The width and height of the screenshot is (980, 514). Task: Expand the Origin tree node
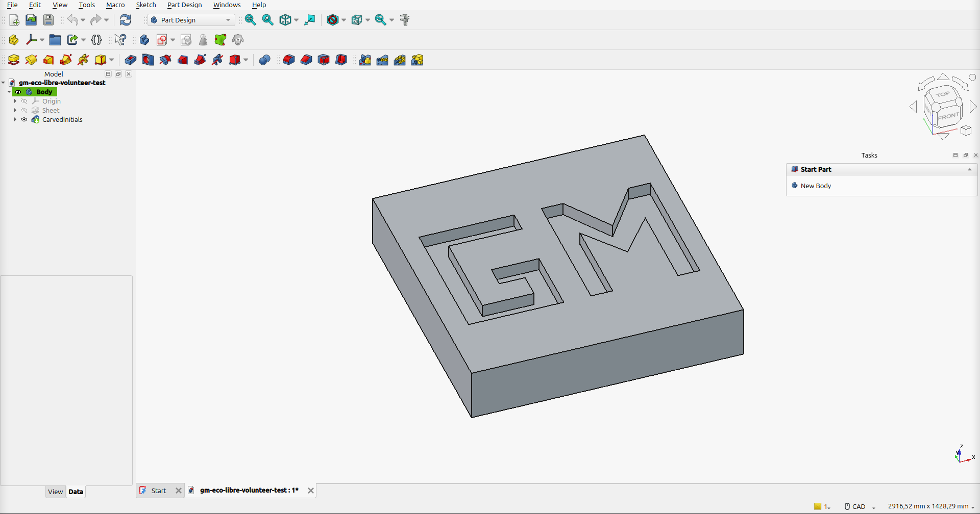click(x=15, y=101)
